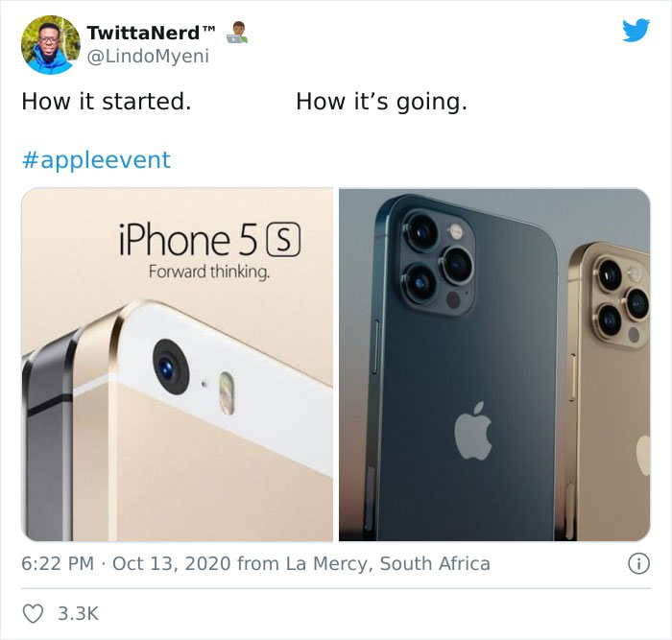Image resolution: width=672 pixels, height=640 pixels.
Task: Open the tweet info circle icon
Action: click(x=634, y=564)
